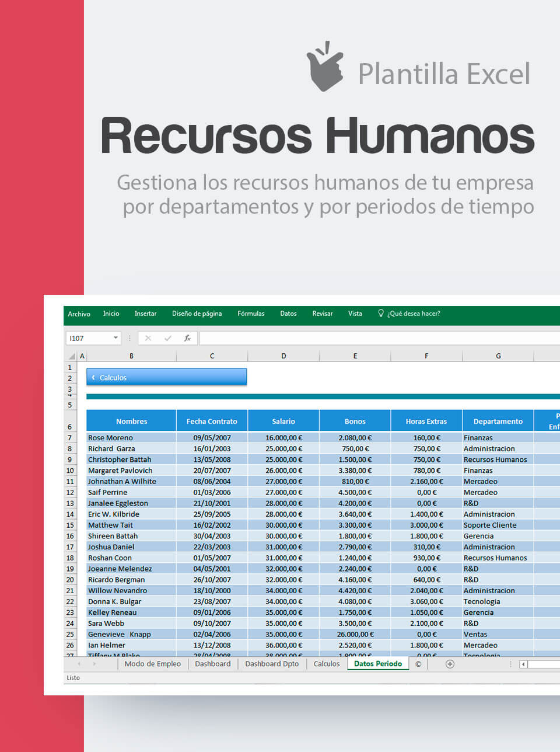Switch to the Revisar ribbon tab

[x=323, y=314]
